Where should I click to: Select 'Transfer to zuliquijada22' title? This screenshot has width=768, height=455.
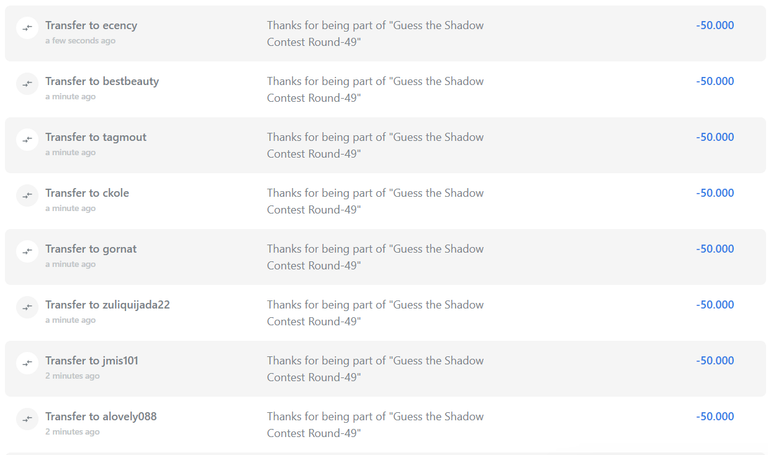pyautogui.click(x=108, y=305)
